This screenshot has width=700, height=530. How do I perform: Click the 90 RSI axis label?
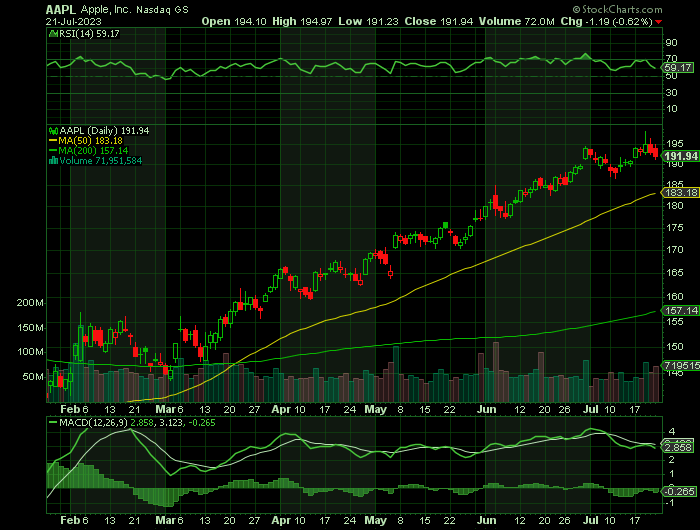click(671, 43)
